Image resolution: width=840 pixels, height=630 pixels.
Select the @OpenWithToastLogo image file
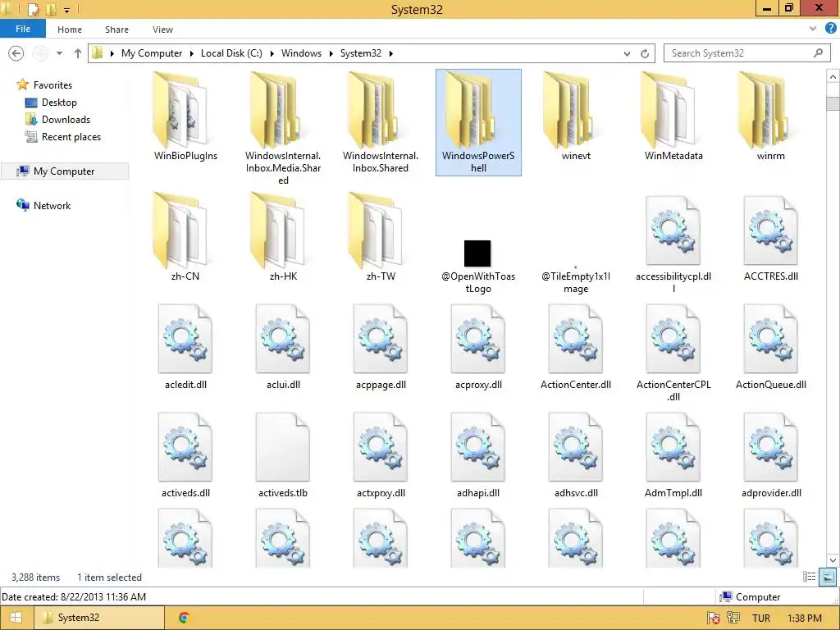[478, 267]
